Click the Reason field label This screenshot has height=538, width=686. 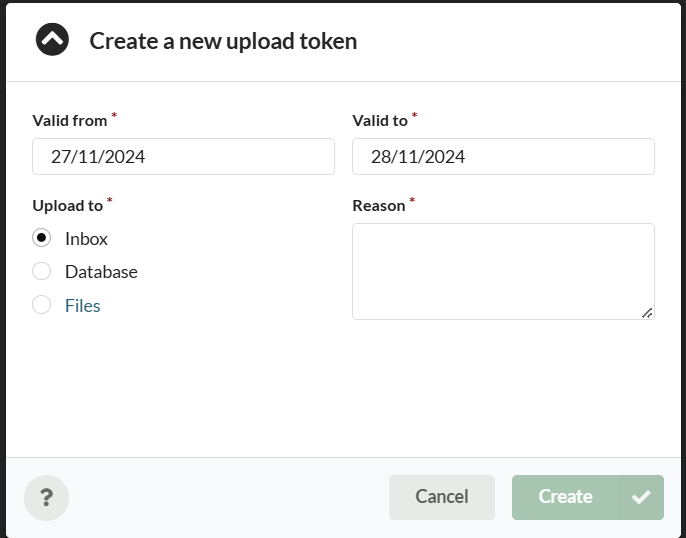[x=379, y=206]
